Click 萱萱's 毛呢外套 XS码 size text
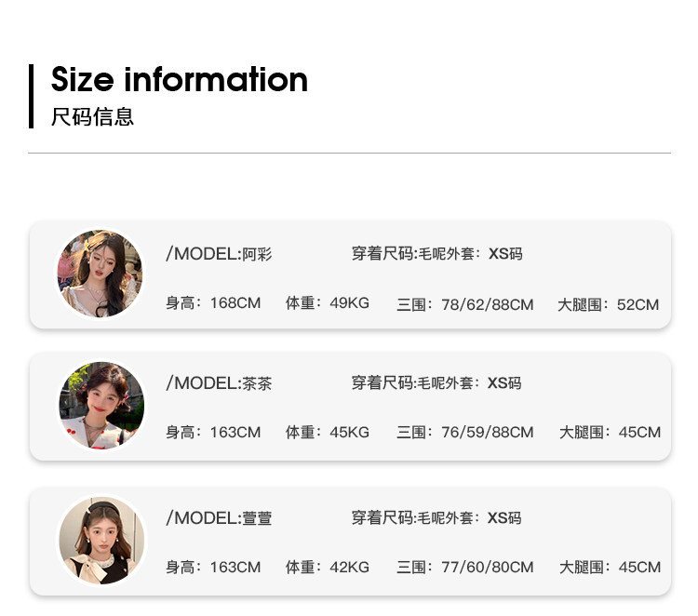 click(436, 518)
